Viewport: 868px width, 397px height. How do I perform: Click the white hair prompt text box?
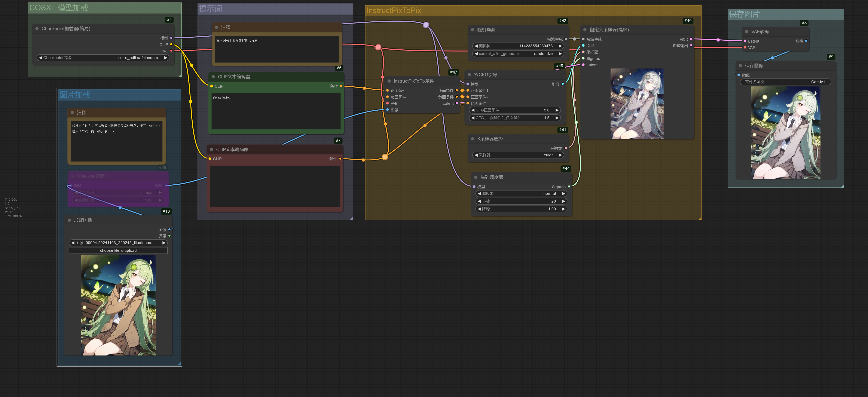coord(276,111)
